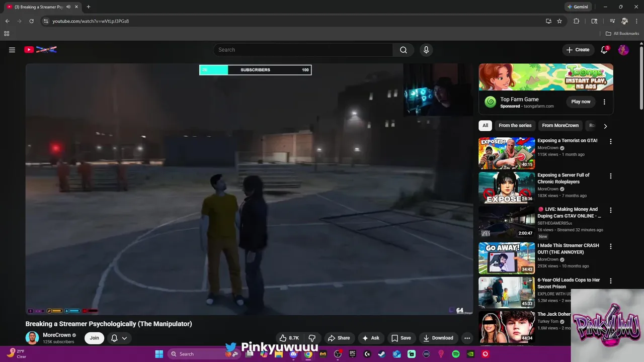Click the magnifier search submit button

point(404,50)
